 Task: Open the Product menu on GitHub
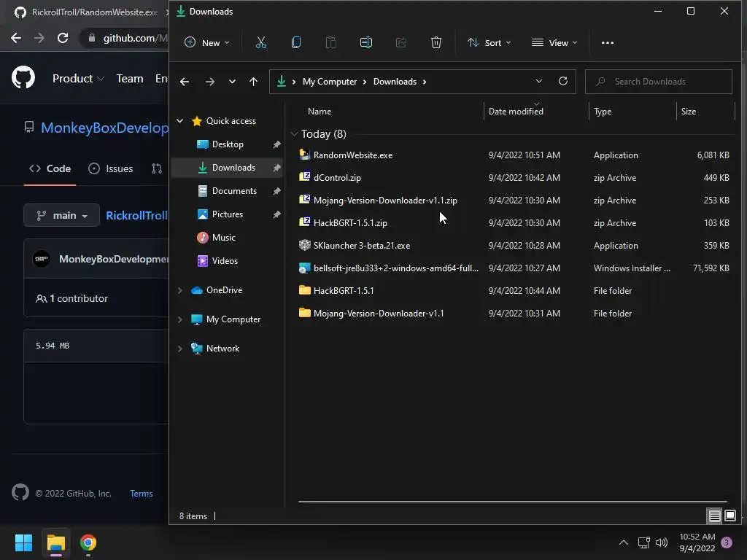[x=78, y=79]
